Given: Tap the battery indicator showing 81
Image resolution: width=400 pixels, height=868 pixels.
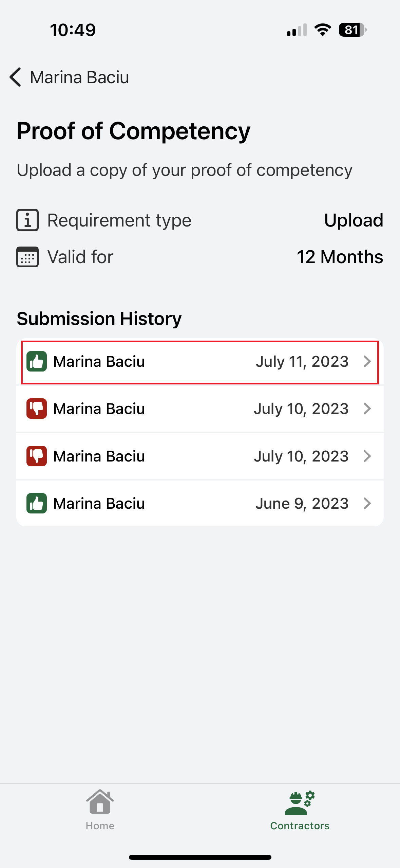Looking at the screenshot, I should coord(353,30).
